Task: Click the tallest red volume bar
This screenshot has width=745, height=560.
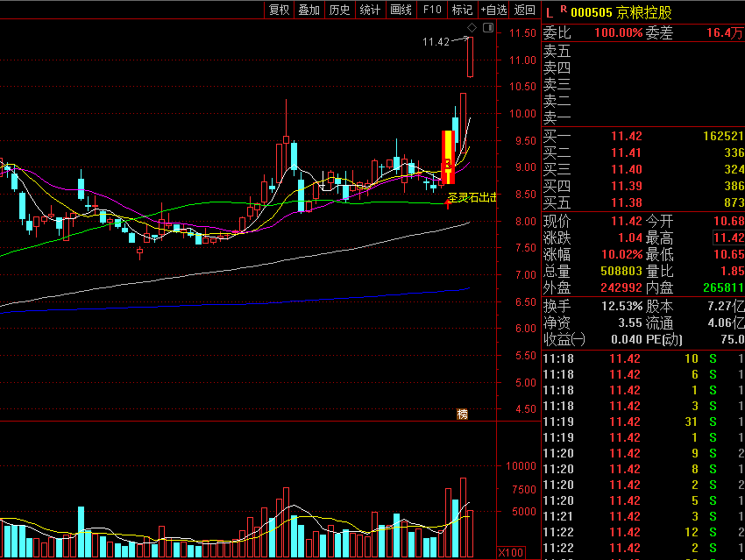Action: click(x=464, y=517)
